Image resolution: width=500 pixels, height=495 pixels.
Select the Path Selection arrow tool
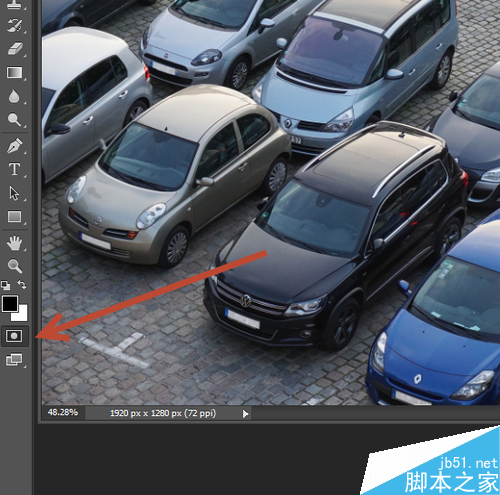(14, 193)
